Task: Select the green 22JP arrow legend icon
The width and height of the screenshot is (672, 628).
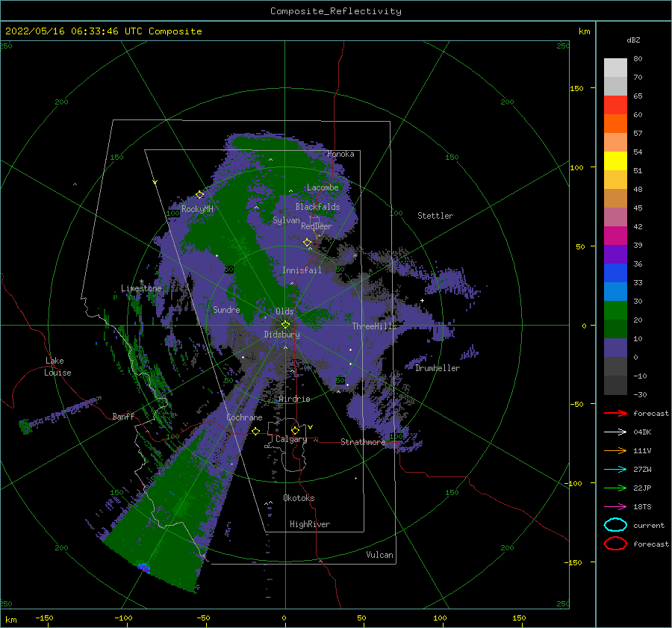Action: 615,488
